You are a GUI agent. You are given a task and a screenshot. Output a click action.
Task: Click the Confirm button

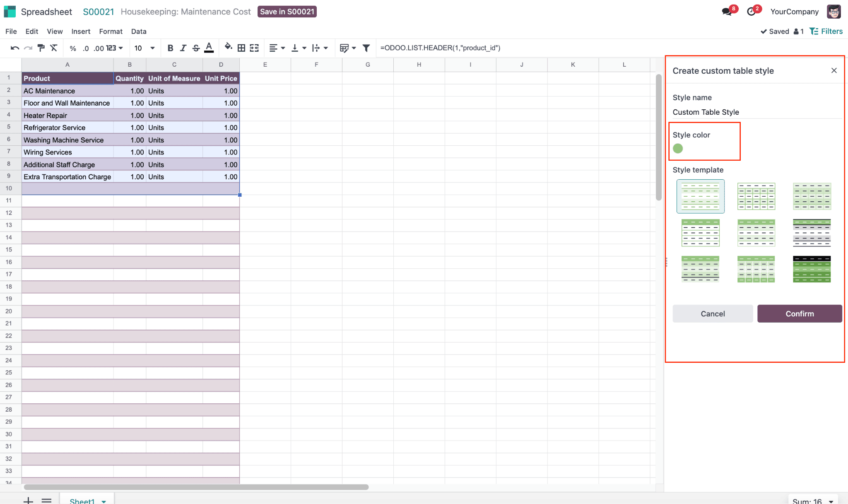800,313
